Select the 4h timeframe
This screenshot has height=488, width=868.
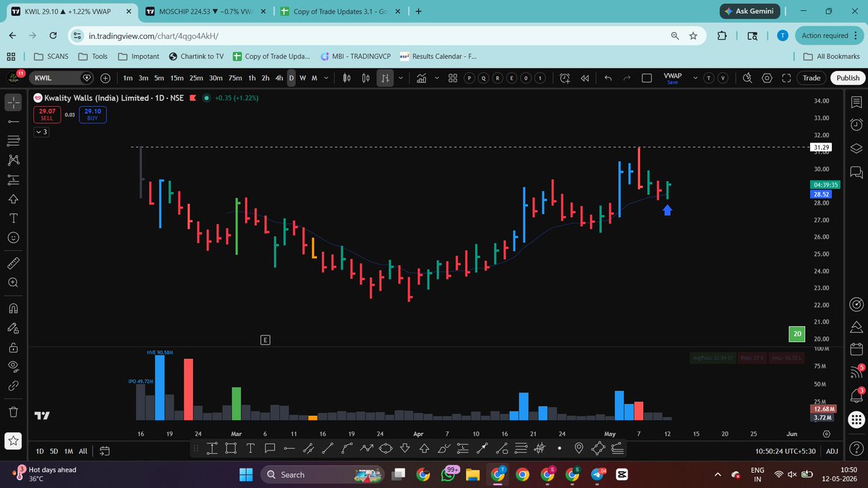(279, 78)
